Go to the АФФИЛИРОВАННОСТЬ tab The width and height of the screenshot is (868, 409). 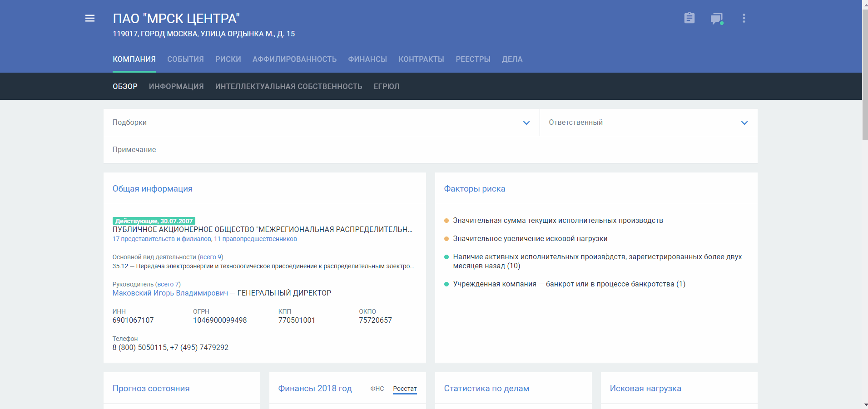(x=295, y=59)
